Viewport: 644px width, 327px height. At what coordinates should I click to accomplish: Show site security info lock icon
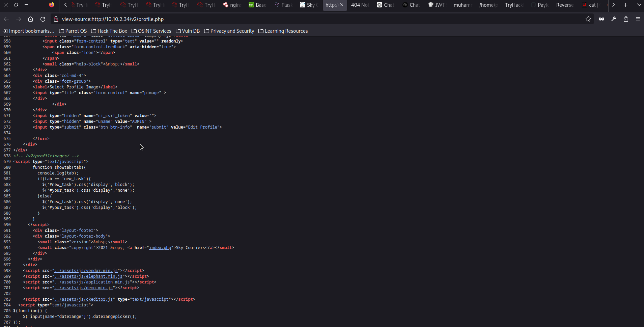pyautogui.click(x=56, y=19)
